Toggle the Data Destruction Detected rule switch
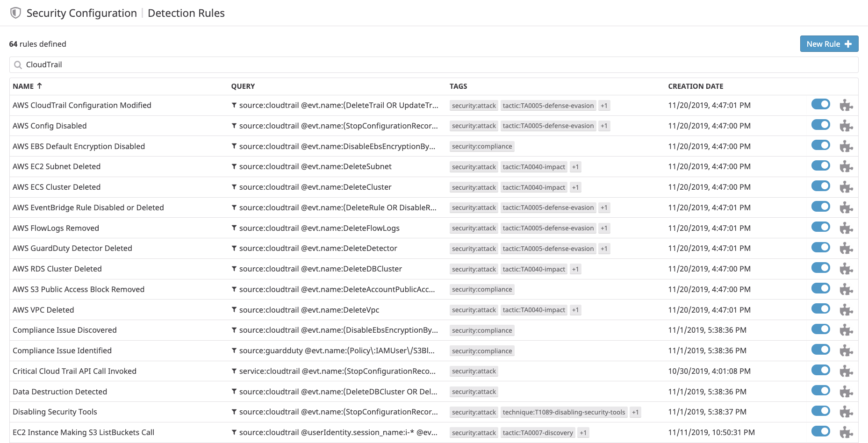868x443 pixels. (820, 391)
